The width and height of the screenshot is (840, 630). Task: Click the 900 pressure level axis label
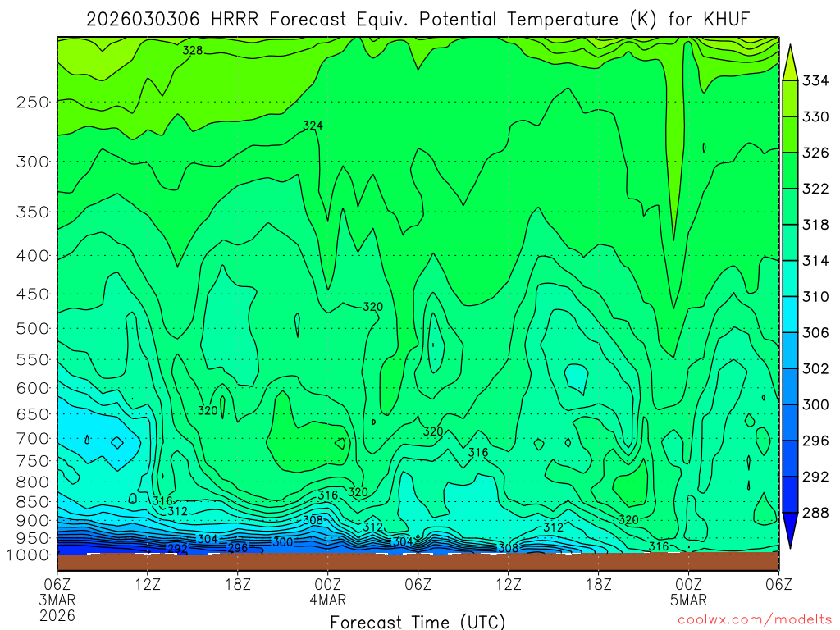pyautogui.click(x=33, y=521)
